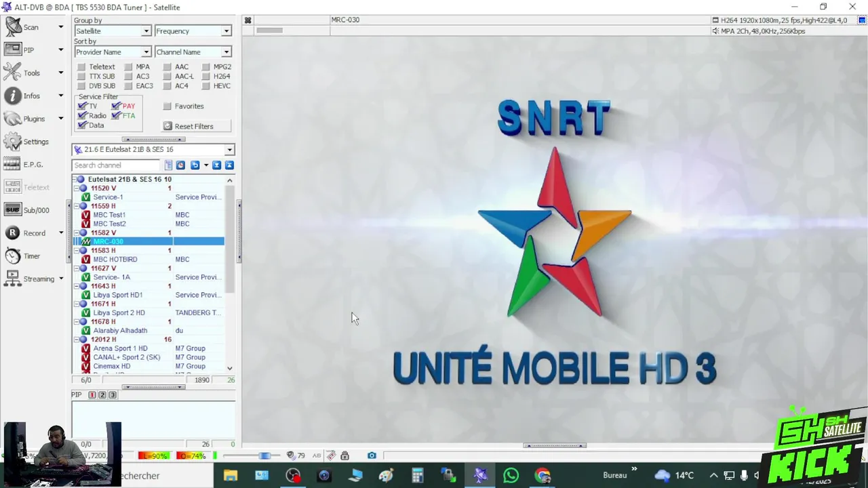Open the Sub/000 subtitle option
The image size is (868, 488).
tap(13, 210)
